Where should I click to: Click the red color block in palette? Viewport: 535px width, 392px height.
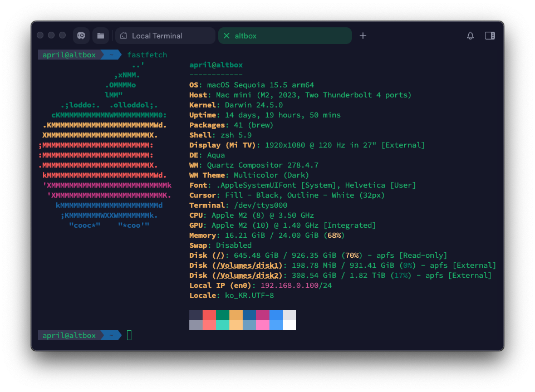coord(209,315)
